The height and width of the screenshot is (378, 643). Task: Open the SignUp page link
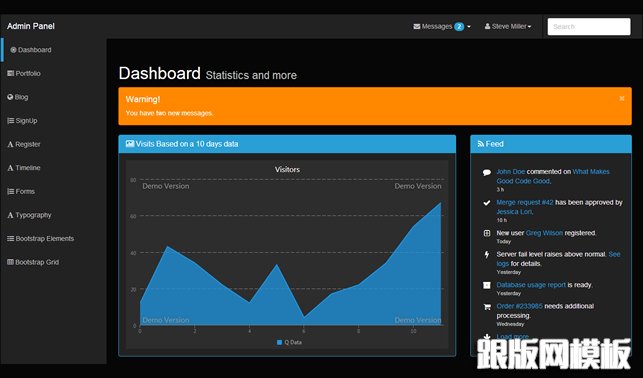click(53, 121)
